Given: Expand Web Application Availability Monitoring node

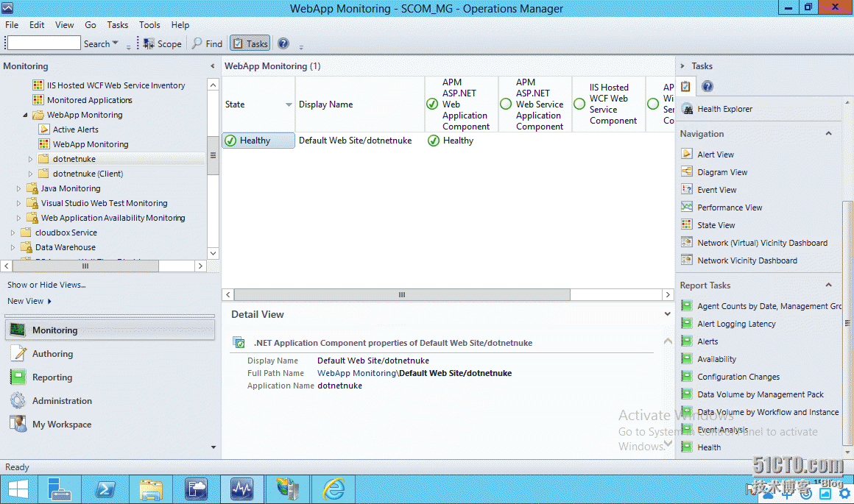Looking at the screenshot, I should click(18, 218).
